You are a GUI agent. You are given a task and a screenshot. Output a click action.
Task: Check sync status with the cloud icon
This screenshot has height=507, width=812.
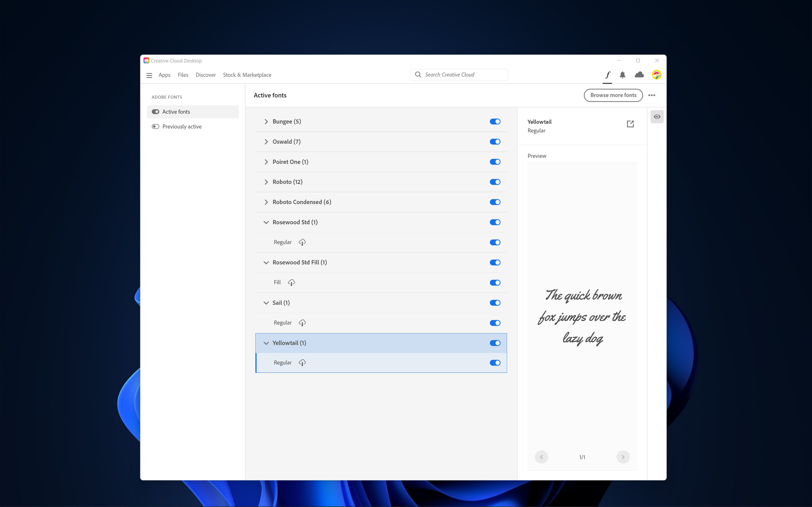click(639, 75)
